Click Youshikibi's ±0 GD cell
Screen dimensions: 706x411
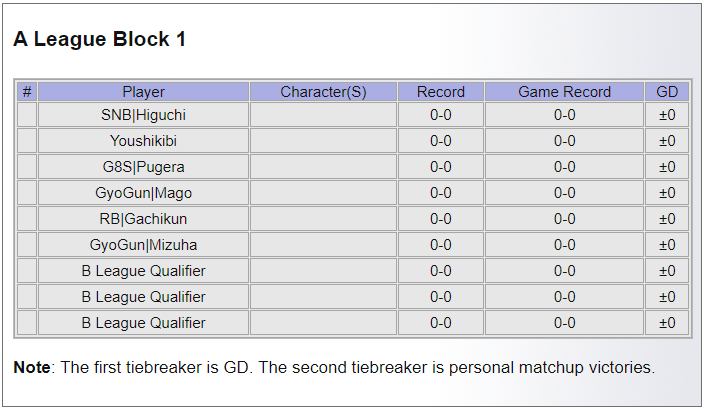tap(667, 141)
